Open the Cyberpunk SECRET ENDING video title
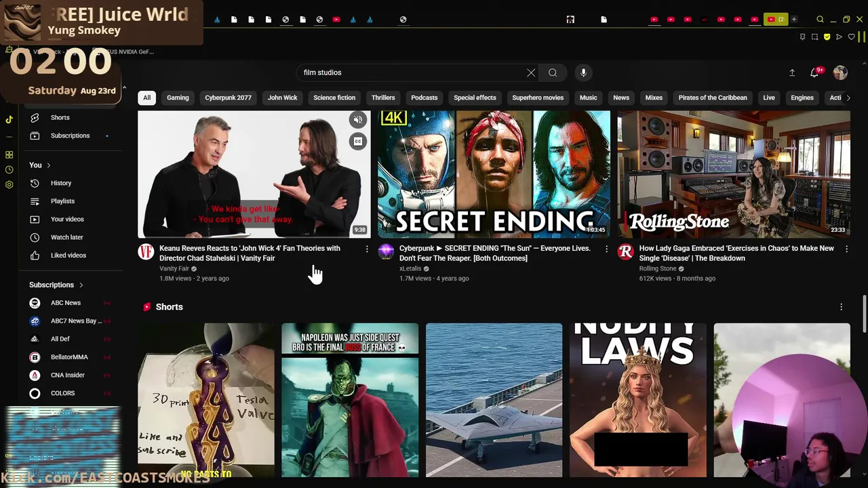Viewport: 868px width, 488px height. pyautogui.click(x=495, y=253)
